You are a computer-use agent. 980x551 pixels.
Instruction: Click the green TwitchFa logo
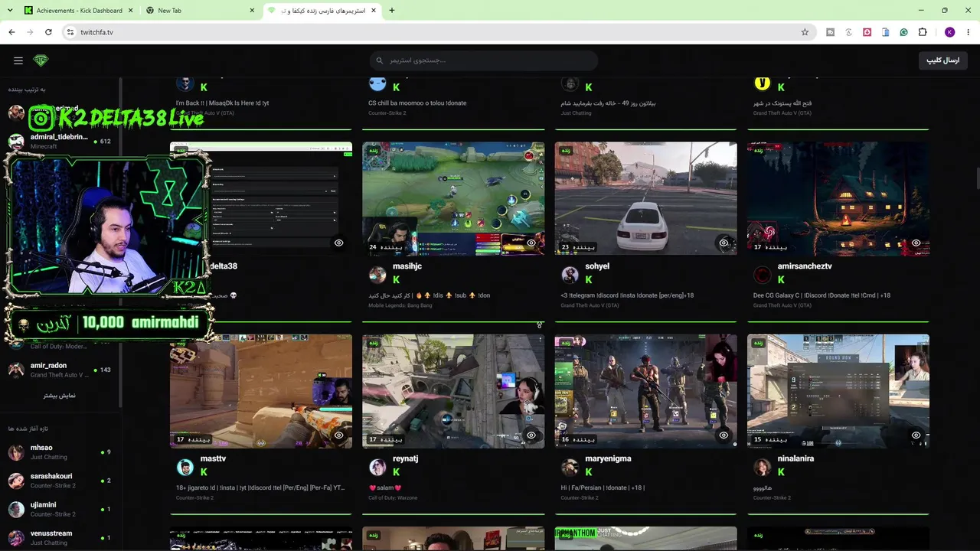pyautogui.click(x=41, y=60)
